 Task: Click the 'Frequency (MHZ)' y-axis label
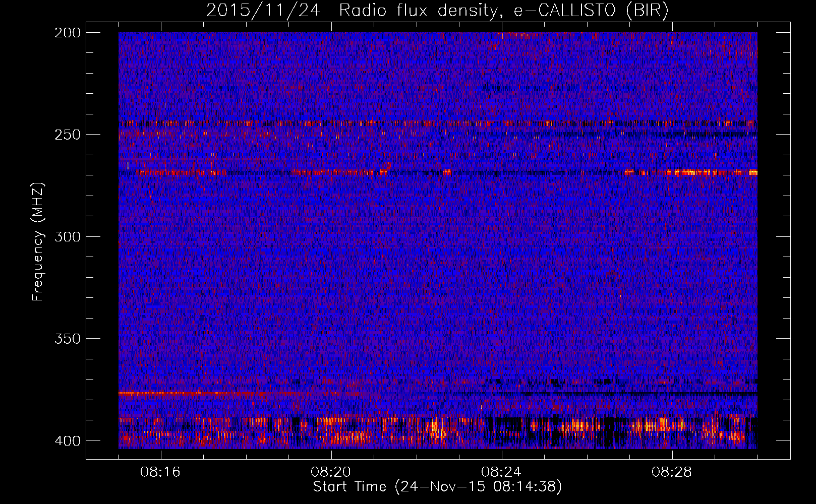[38, 241]
